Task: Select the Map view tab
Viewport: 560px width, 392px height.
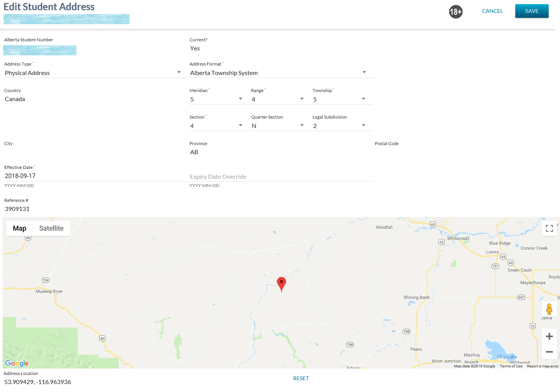Action: 20,228
